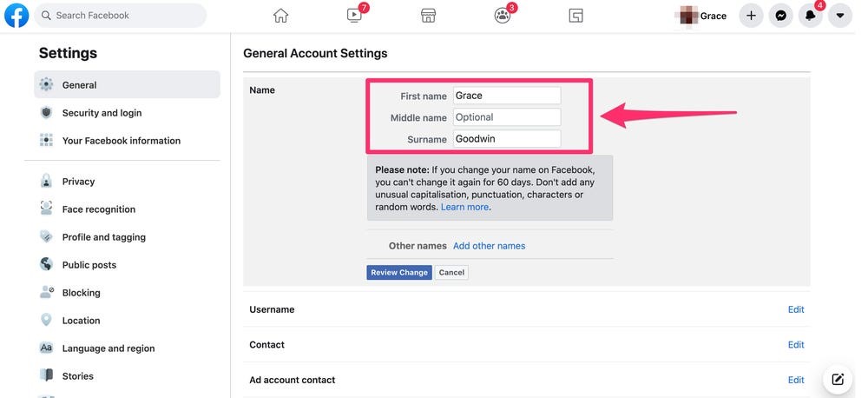Click the plus Create icon
Image resolution: width=868 pixels, height=398 pixels.
751,16
